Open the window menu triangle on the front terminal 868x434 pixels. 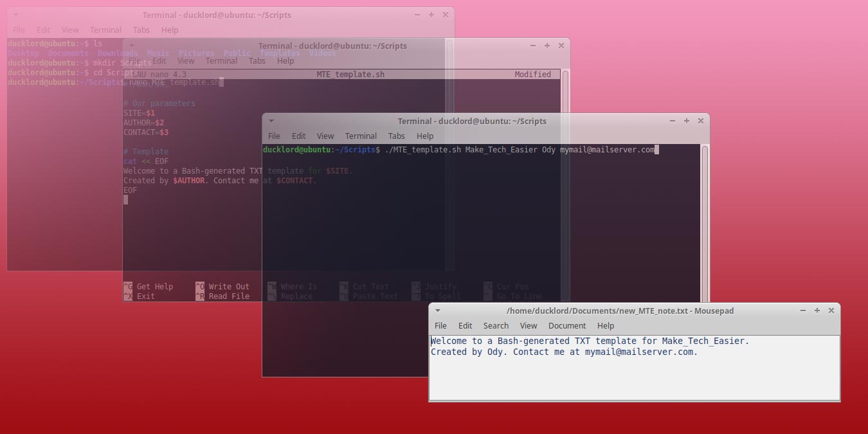(270, 121)
